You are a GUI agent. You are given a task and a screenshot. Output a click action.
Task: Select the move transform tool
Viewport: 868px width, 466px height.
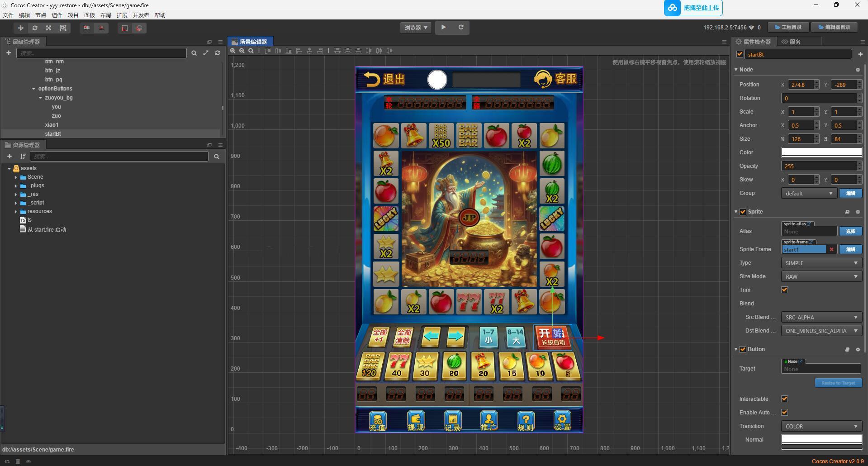coord(20,28)
